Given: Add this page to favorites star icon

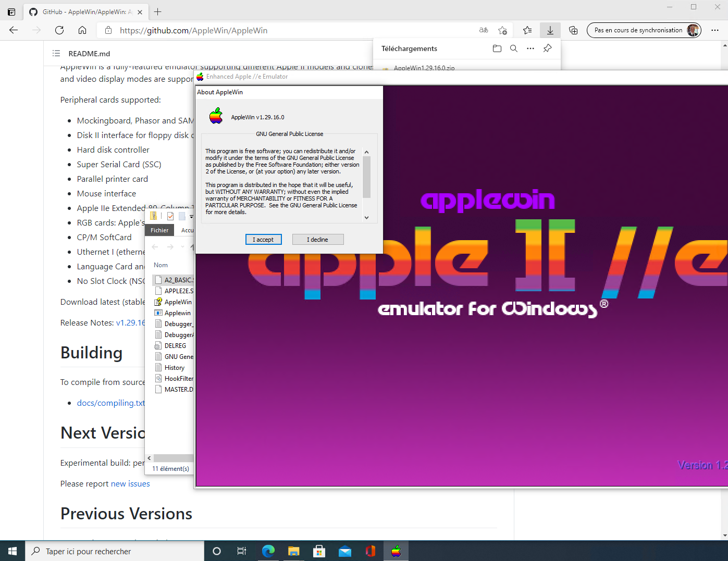Looking at the screenshot, I should pyautogui.click(x=502, y=30).
